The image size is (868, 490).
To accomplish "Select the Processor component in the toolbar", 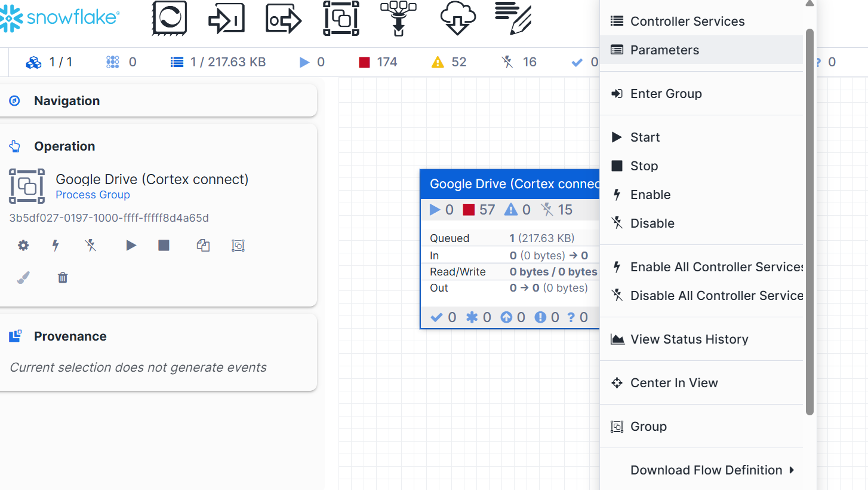I will click(170, 18).
